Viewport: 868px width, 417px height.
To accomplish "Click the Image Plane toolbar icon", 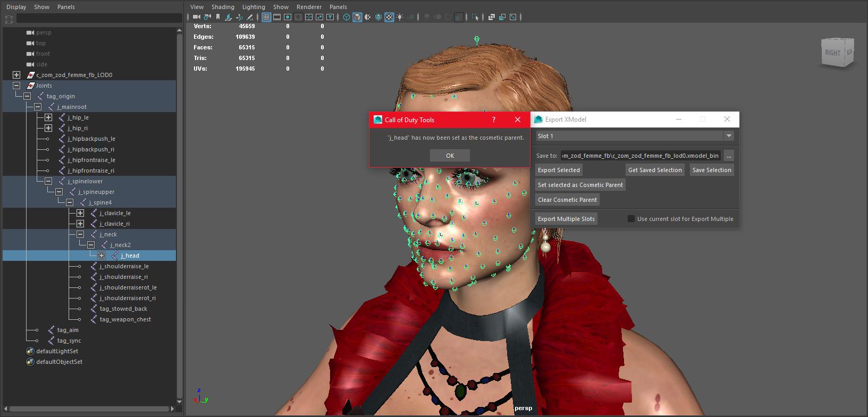I will (x=229, y=17).
